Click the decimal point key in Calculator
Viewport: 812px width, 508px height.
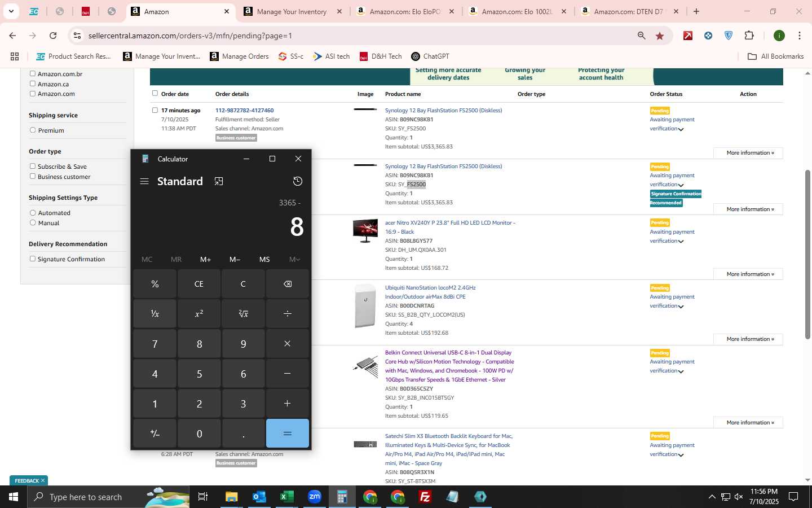pyautogui.click(x=243, y=433)
